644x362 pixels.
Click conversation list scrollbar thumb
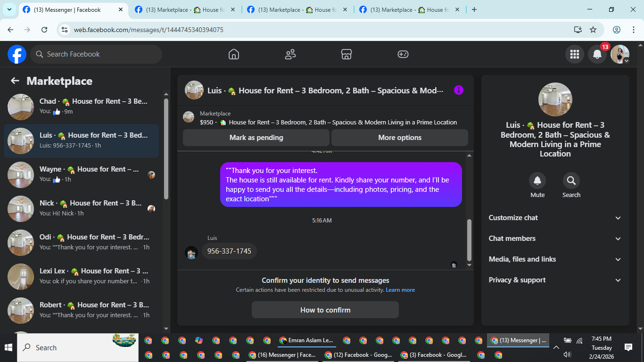point(166,149)
